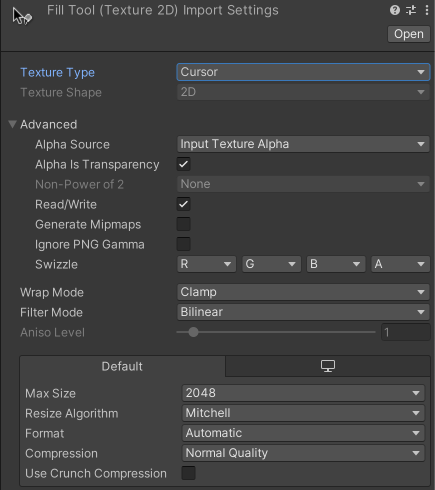Viewport: 435px width, 490px height.
Task: Click the Filter Mode label
Action: (51, 312)
